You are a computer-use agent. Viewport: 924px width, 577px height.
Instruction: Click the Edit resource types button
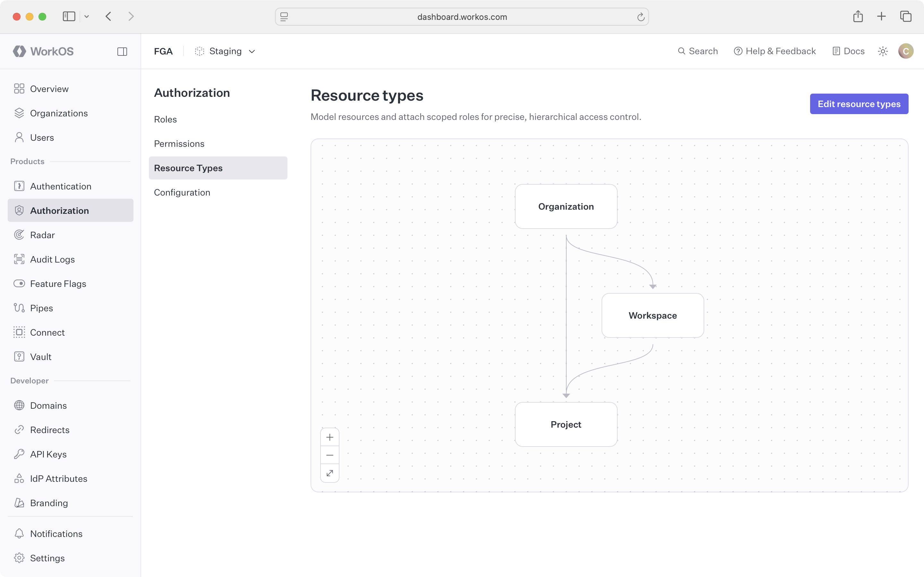coord(859,104)
